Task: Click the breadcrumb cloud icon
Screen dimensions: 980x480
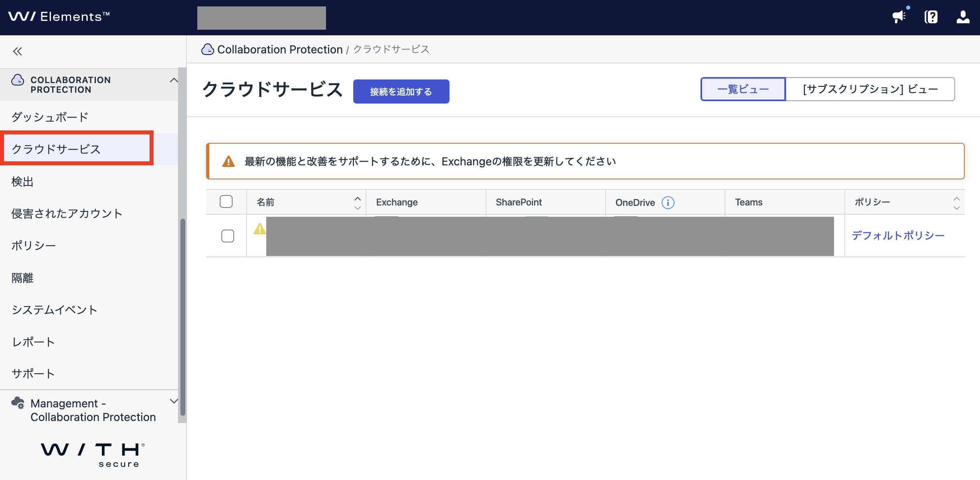Action: [207, 49]
